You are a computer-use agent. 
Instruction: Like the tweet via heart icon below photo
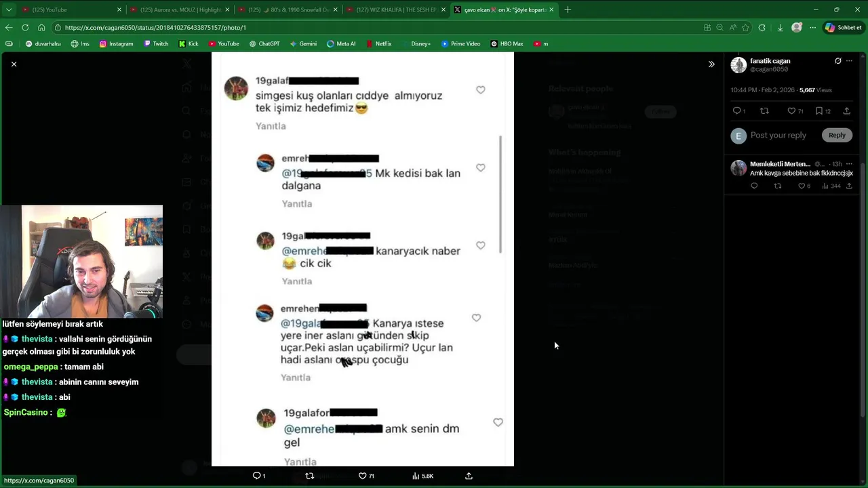(362, 476)
